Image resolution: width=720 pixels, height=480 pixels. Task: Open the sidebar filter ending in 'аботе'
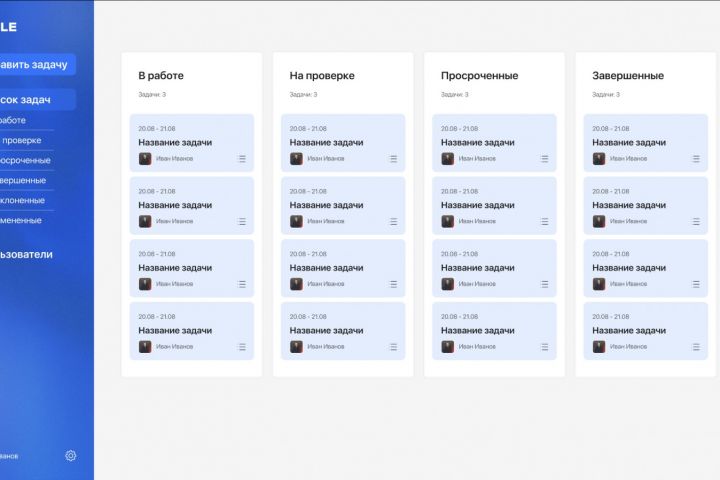pyautogui.click(x=13, y=120)
